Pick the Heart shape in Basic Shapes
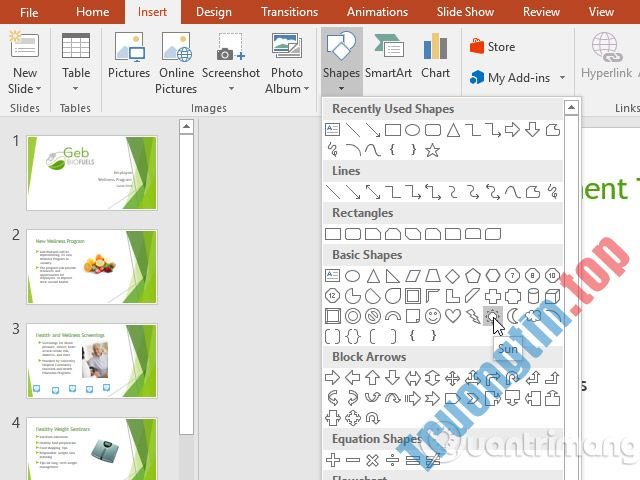This screenshot has height=480, width=640. click(453, 316)
